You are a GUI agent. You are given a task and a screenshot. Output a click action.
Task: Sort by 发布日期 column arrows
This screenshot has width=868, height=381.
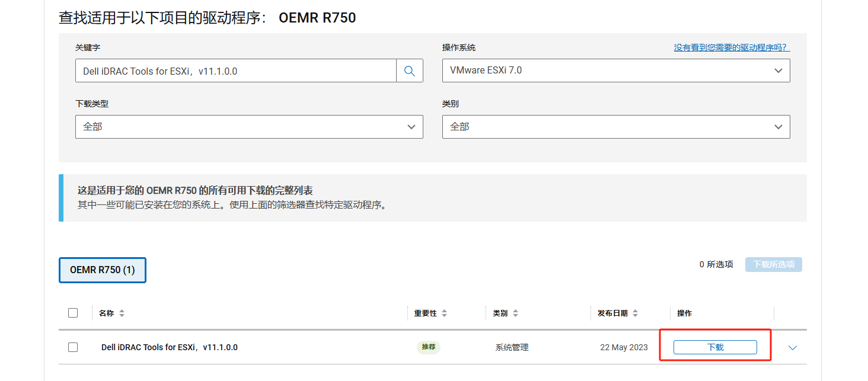point(635,313)
